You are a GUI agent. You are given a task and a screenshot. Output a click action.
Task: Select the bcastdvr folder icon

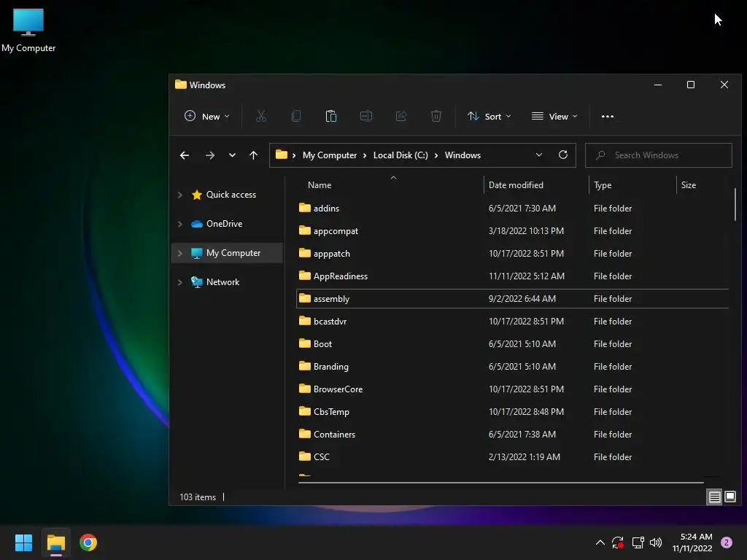coord(304,321)
